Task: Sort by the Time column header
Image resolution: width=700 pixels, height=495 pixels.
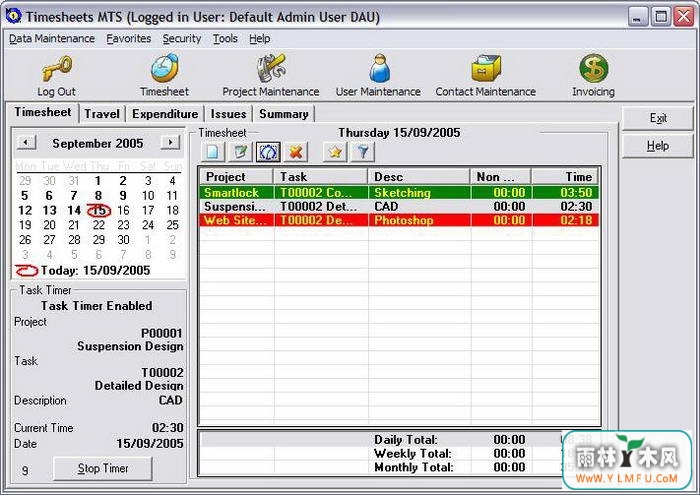Action: point(565,177)
